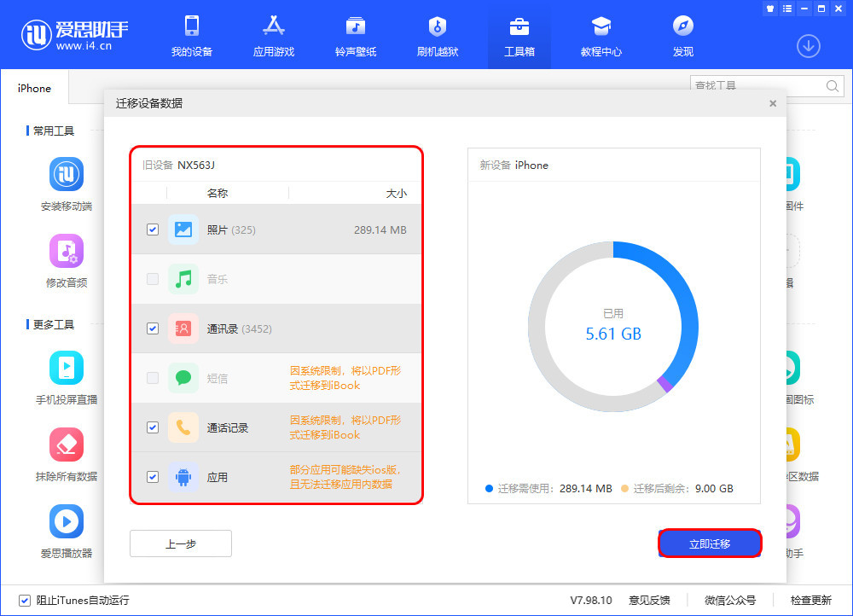The image size is (853, 616).
Task: Uncheck 阻止iTunes自动运行 at the bottom
Action: coord(26,600)
